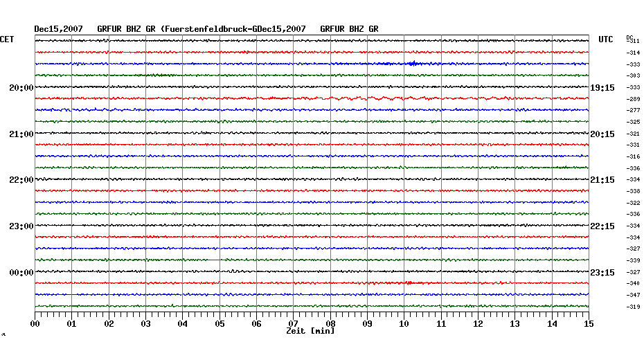Select the DC offset value -319

634,307
